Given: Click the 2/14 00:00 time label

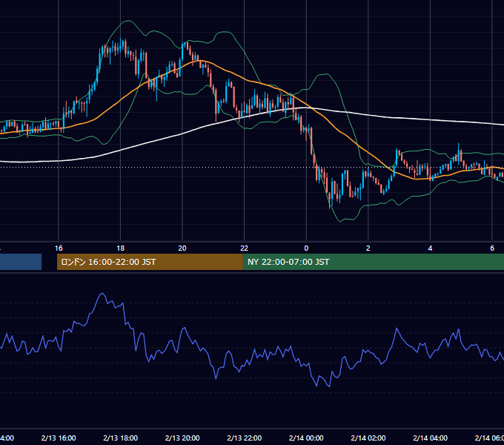Looking at the screenshot, I should (x=306, y=438).
